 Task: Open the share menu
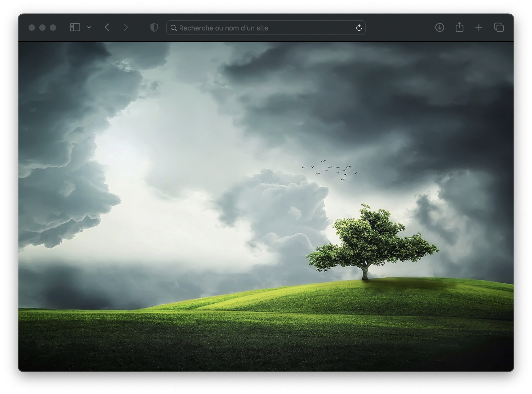(x=459, y=27)
